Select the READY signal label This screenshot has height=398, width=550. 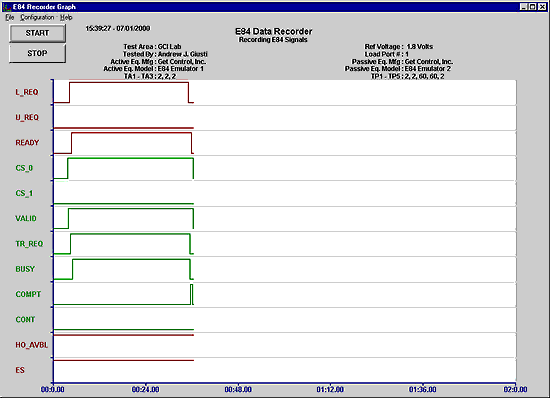pyautogui.click(x=27, y=143)
